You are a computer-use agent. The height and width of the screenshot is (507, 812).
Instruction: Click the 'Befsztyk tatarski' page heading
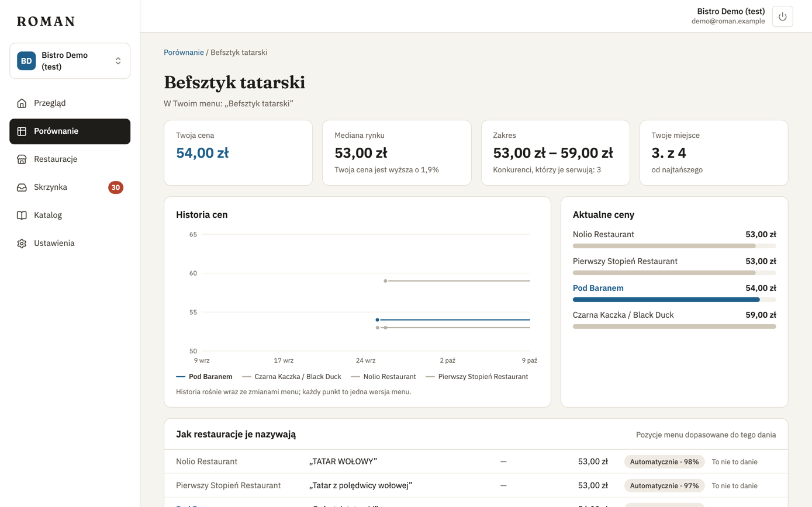(x=234, y=82)
